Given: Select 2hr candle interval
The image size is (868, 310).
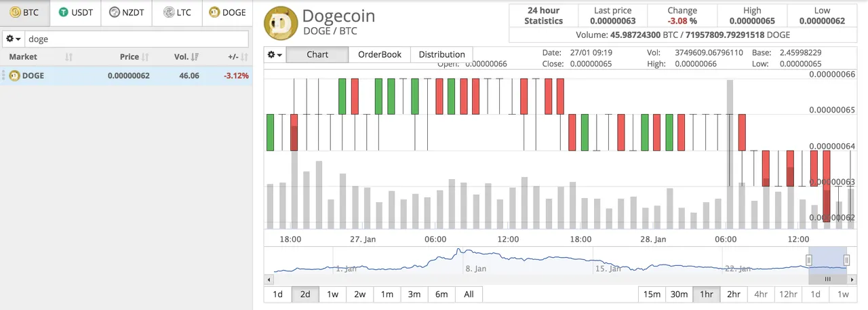Looking at the screenshot, I should 733,294.
